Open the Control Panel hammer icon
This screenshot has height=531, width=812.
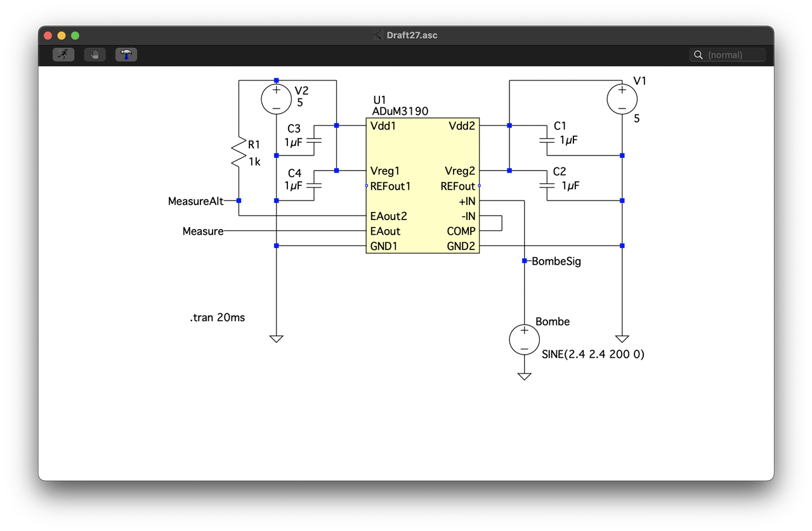126,55
